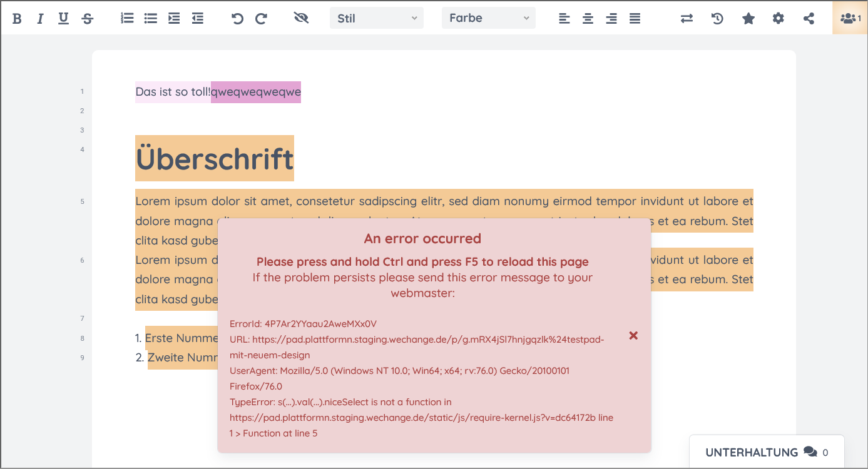Insert an ordered numbered list
This screenshot has height=469, width=868.
click(127, 19)
